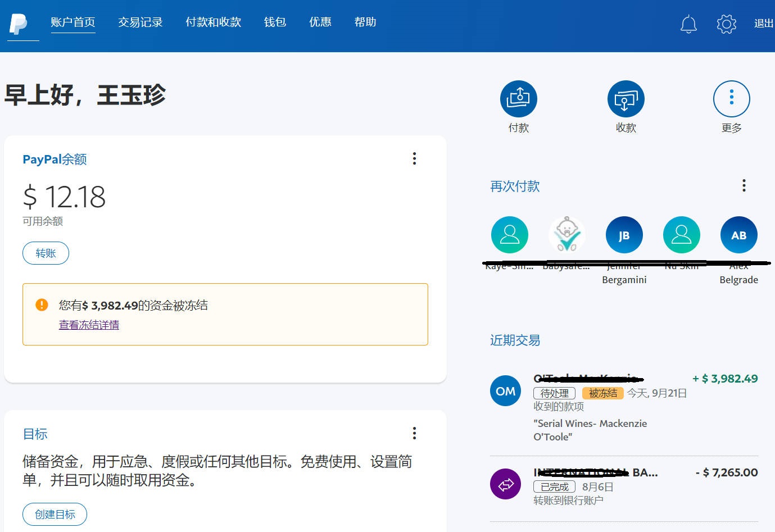Click the 被冻结 status badge
775x532 pixels.
pyautogui.click(x=603, y=393)
